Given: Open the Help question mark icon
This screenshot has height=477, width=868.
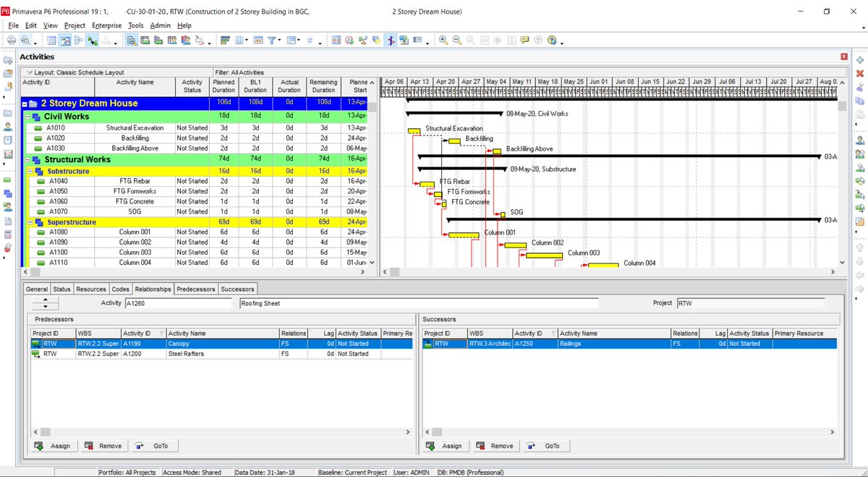Looking at the screenshot, I should [552, 41].
